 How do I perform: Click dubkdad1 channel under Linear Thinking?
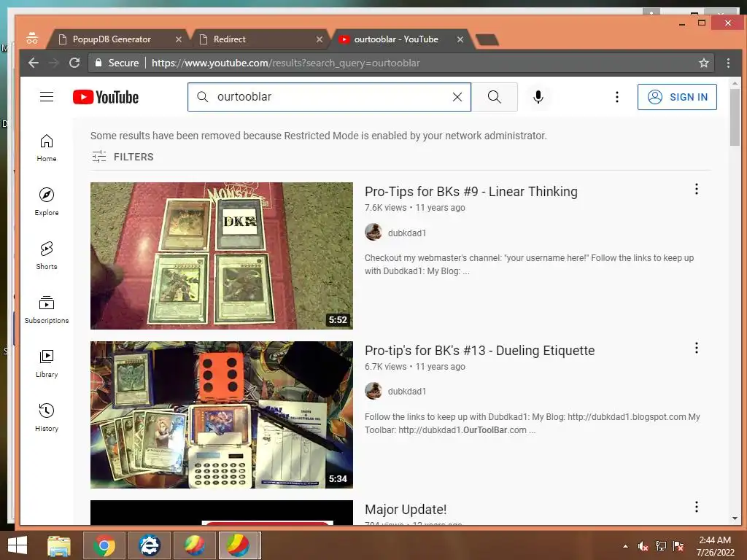pos(407,233)
